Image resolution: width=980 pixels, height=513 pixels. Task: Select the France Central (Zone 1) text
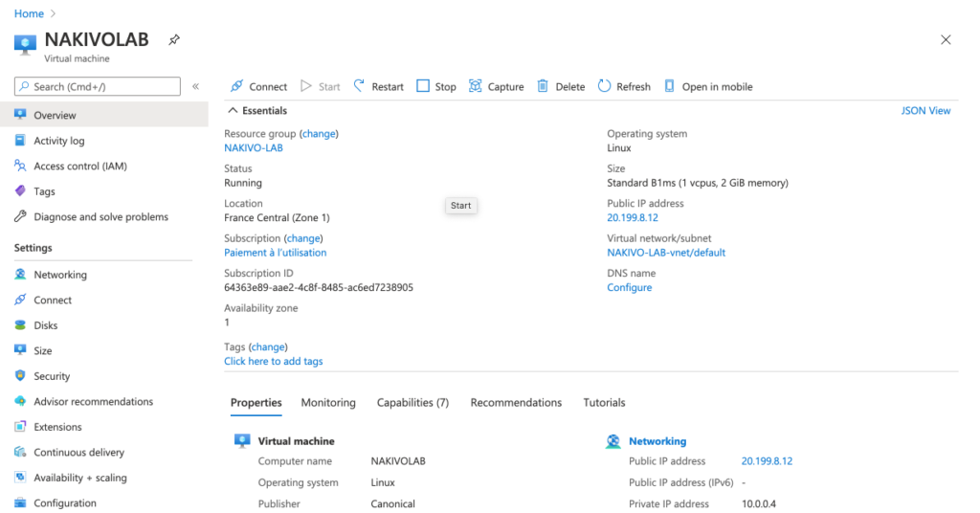(277, 217)
